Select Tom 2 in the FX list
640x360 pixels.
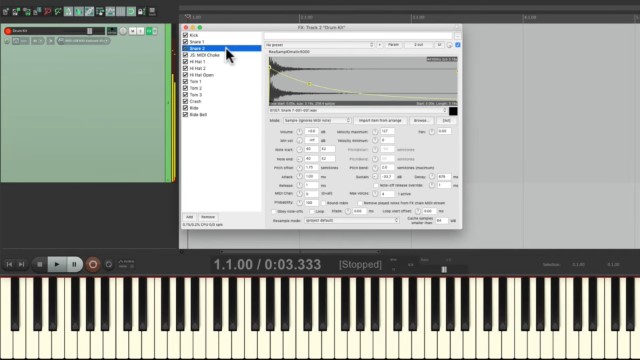pyautogui.click(x=196, y=88)
